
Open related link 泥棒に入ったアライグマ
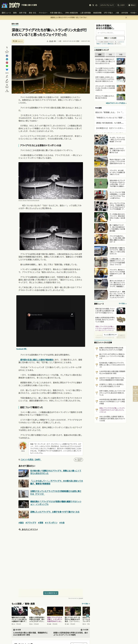pyautogui.click(x=55, y=512)
